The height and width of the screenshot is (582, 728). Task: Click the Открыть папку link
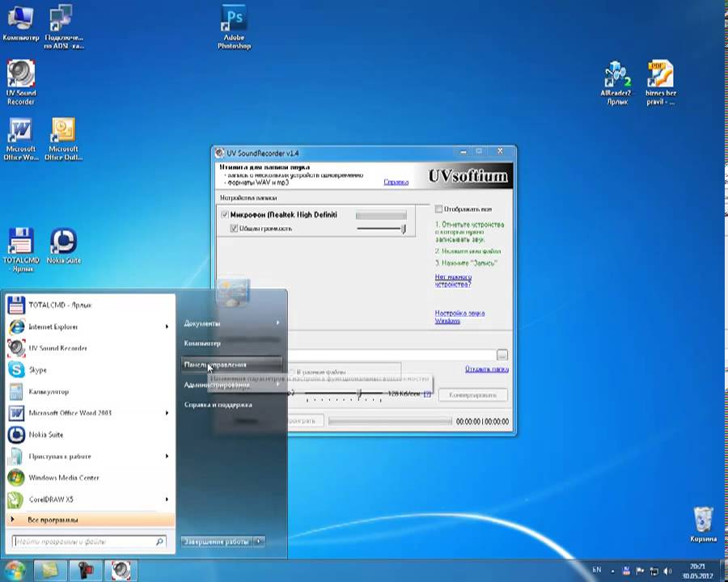[487, 369]
